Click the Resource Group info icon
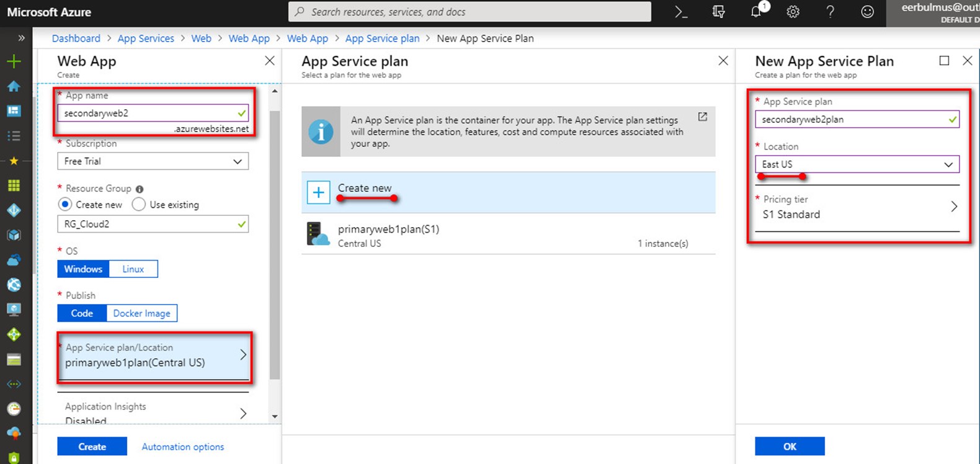 140,189
